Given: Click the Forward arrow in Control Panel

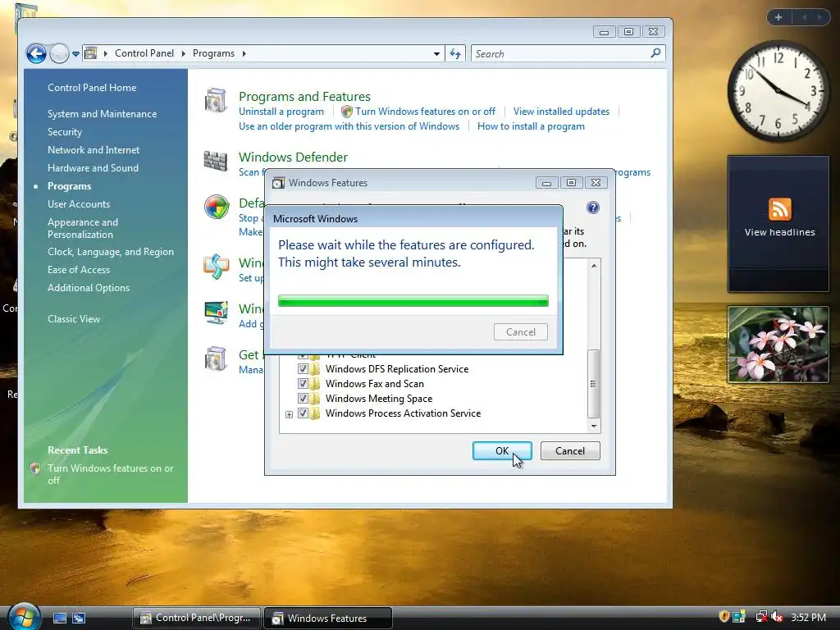Looking at the screenshot, I should tap(59, 53).
